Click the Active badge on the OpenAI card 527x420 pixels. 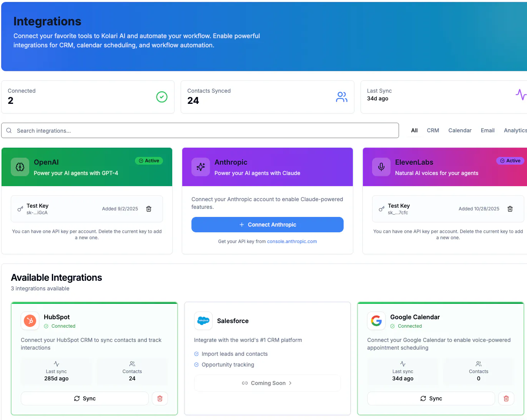coord(149,161)
